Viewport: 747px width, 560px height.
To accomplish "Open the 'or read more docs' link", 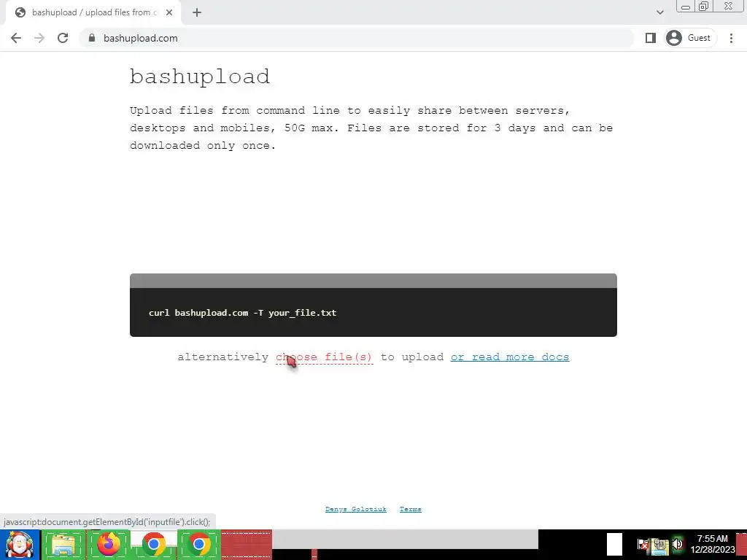I will tap(510, 357).
